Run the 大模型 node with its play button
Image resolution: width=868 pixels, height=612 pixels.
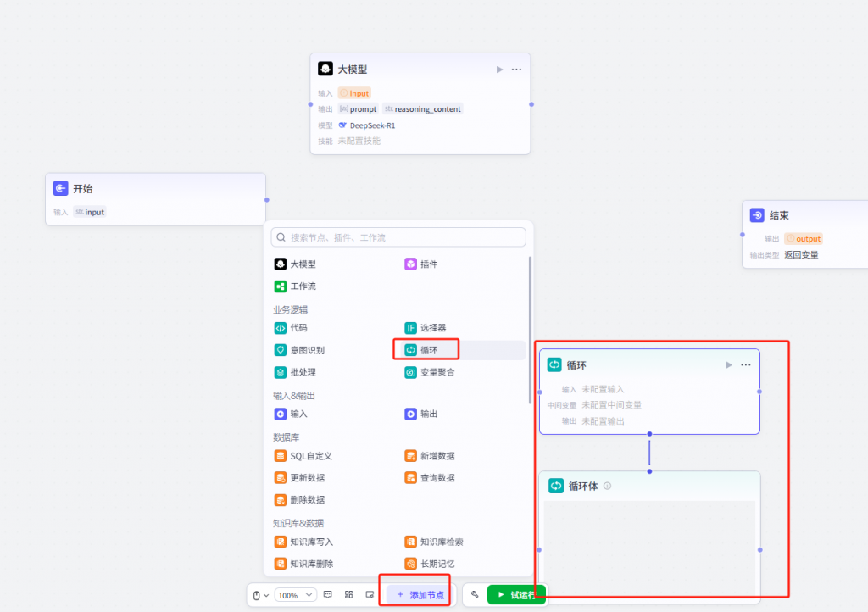pyautogui.click(x=499, y=70)
